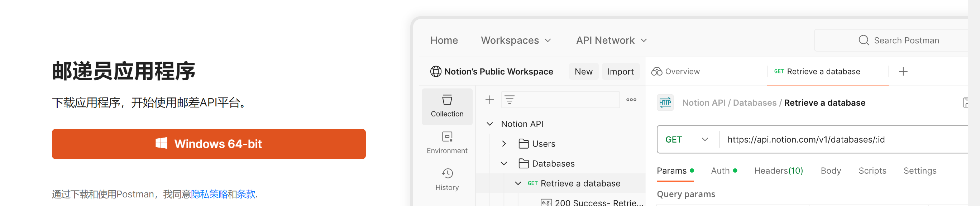Viewport: 980px width, 206px height.
Task: Open the GET Retrieve a database tree item
Action: point(574,183)
